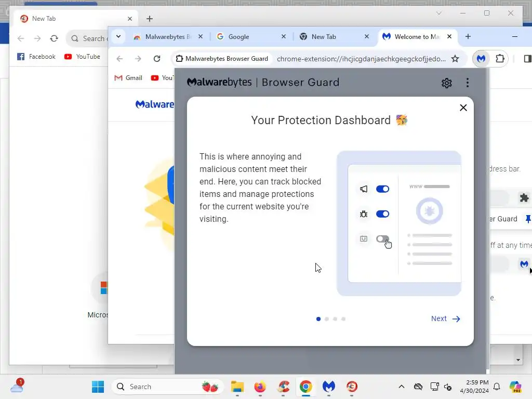Go forward in front Chrome window
532x399 pixels.
click(x=138, y=59)
